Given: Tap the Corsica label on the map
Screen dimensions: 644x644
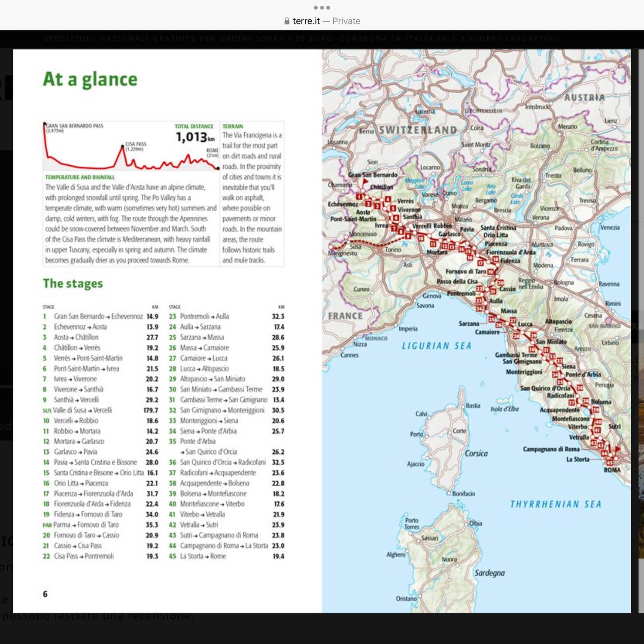Looking at the screenshot, I should [x=476, y=453].
